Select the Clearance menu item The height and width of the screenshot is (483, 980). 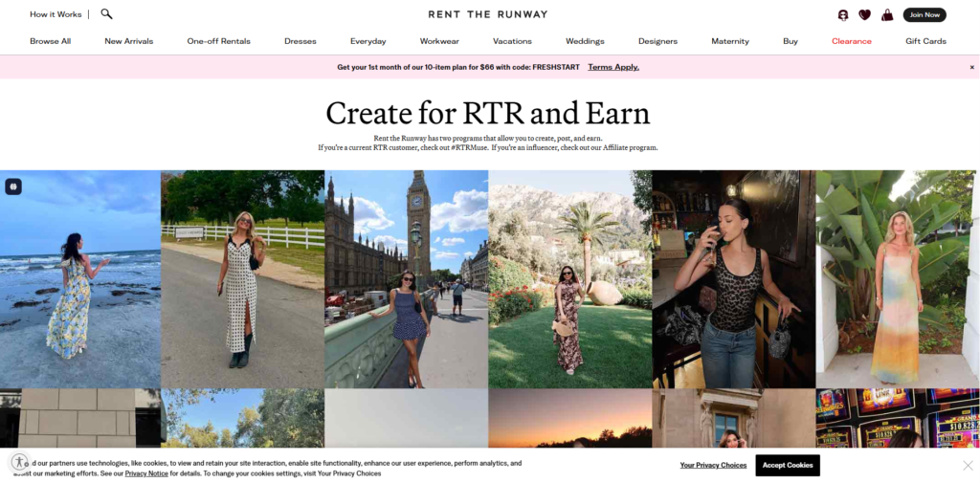851,41
